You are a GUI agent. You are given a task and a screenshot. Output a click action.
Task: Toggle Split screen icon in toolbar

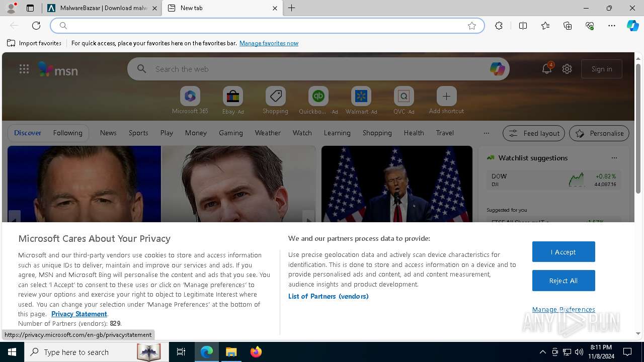[x=523, y=26]
